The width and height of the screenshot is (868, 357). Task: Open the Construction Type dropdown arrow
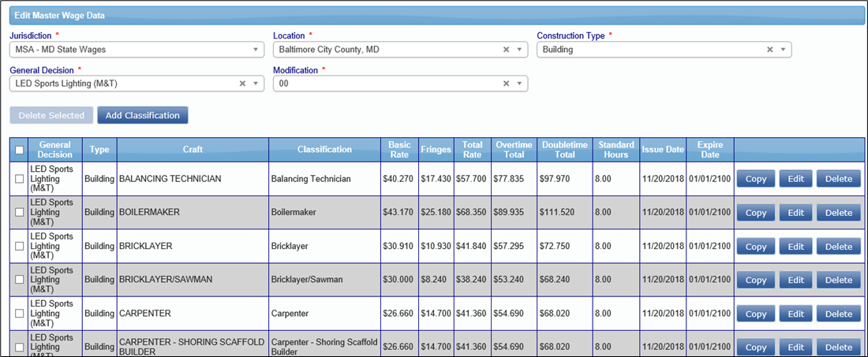783,50
